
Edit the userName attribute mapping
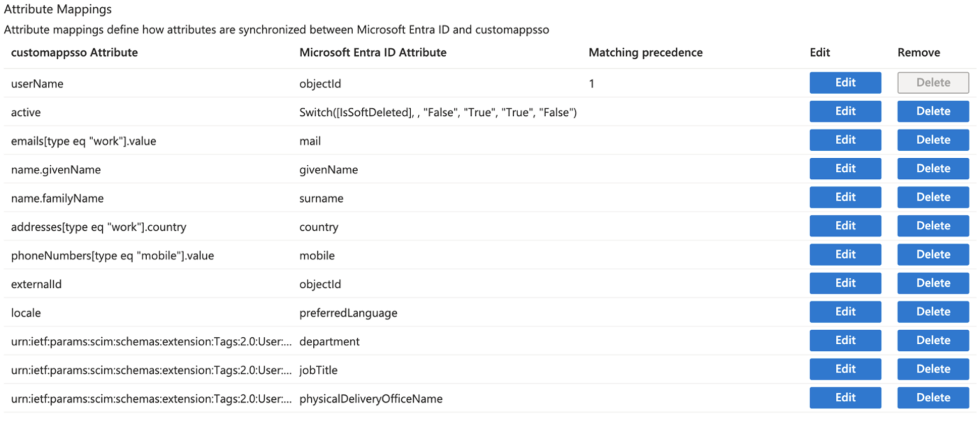(845, 83)
